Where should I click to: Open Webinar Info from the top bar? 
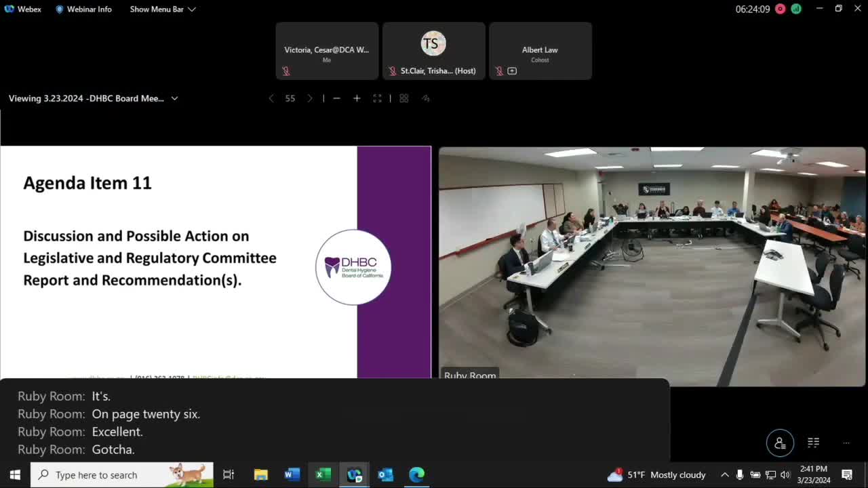pos(83,9)
